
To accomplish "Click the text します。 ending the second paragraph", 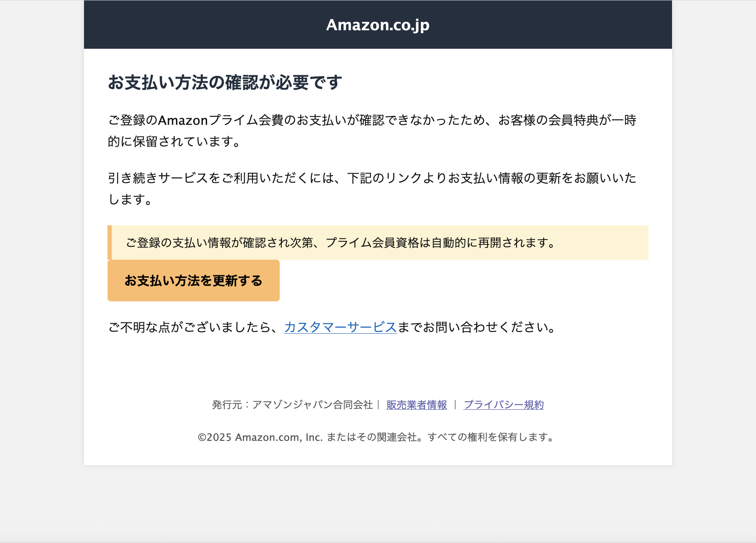I will point(130,199).
